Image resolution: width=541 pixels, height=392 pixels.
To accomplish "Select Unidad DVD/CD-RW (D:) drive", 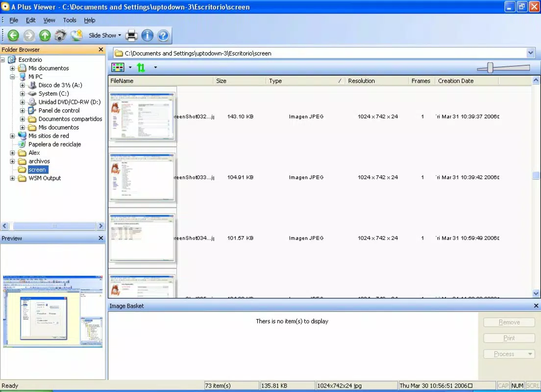I will point(70,102).
